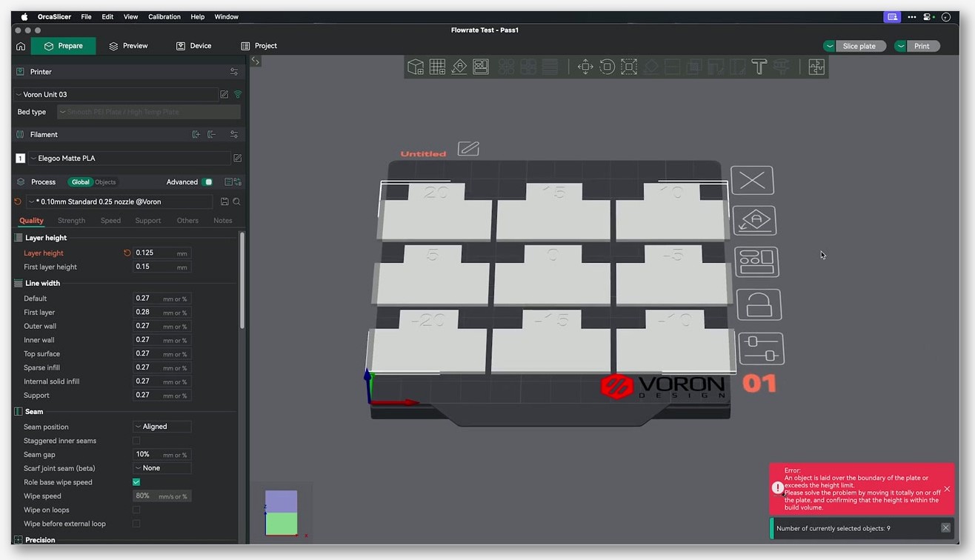Open the Slice plate dropdown arrow
Image resolution: width=975 pixels, height=560 pixels.
(x=830, y=46)
